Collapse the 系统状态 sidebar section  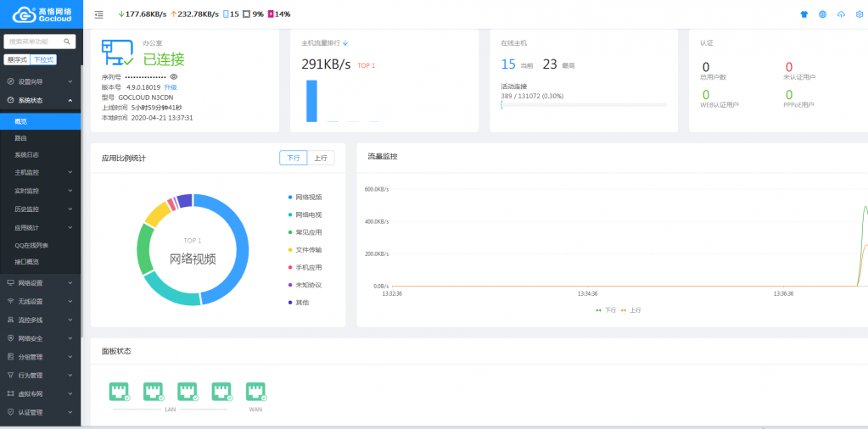(x=40, y=100)
